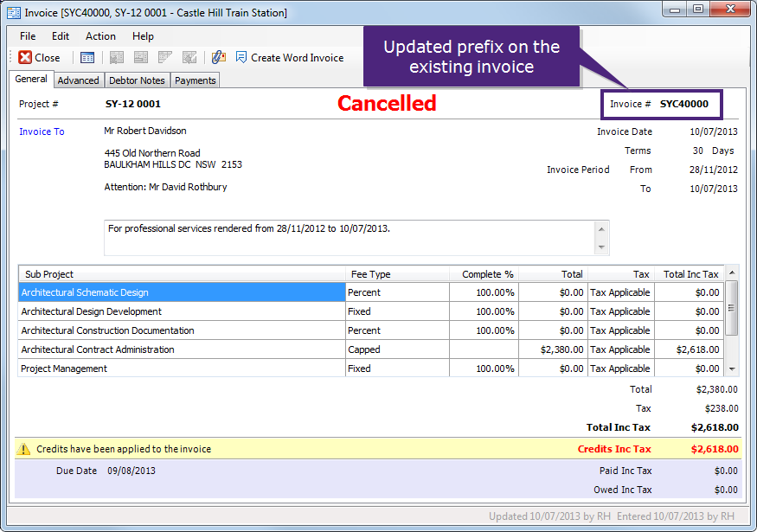757x532 pixels.
Task: Follow the Invoice To link
Action: (42, 131)
